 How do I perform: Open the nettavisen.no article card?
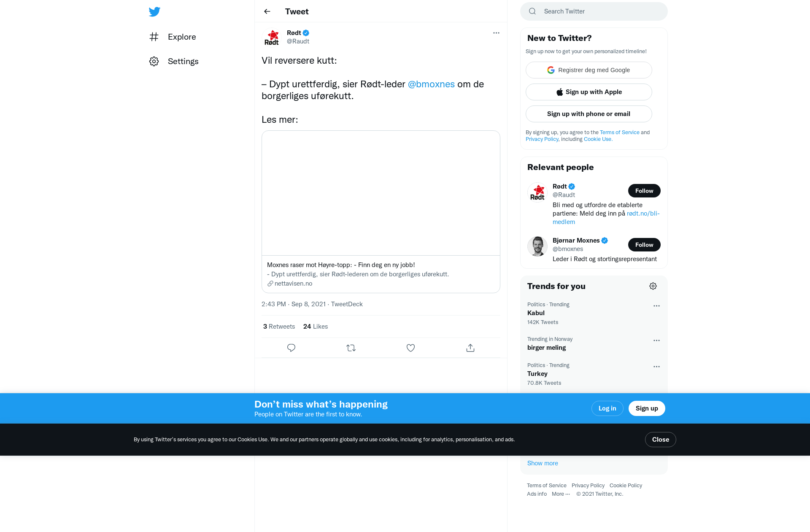381,212
